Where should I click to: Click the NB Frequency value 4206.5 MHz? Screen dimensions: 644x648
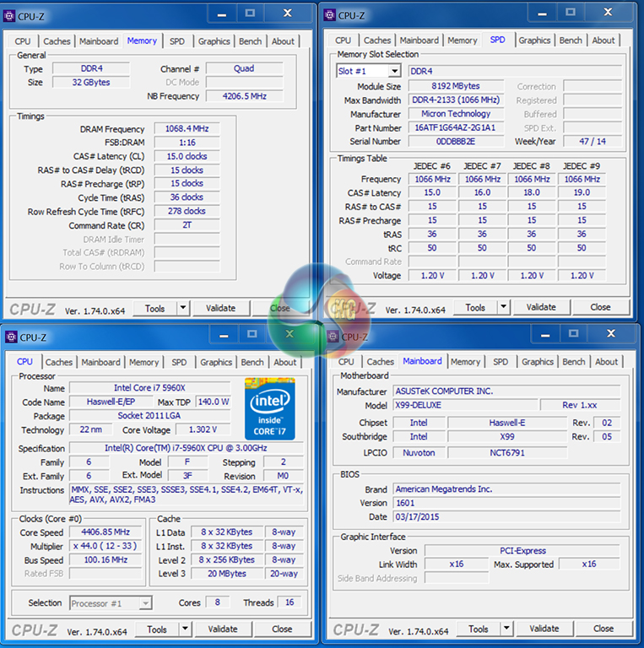click(x=244, y=96)
